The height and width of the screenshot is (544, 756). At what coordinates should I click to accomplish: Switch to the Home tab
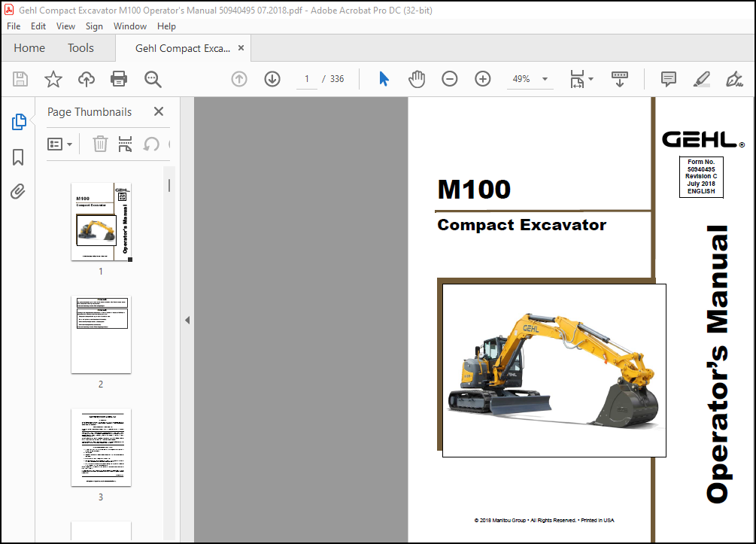[29, 47]
